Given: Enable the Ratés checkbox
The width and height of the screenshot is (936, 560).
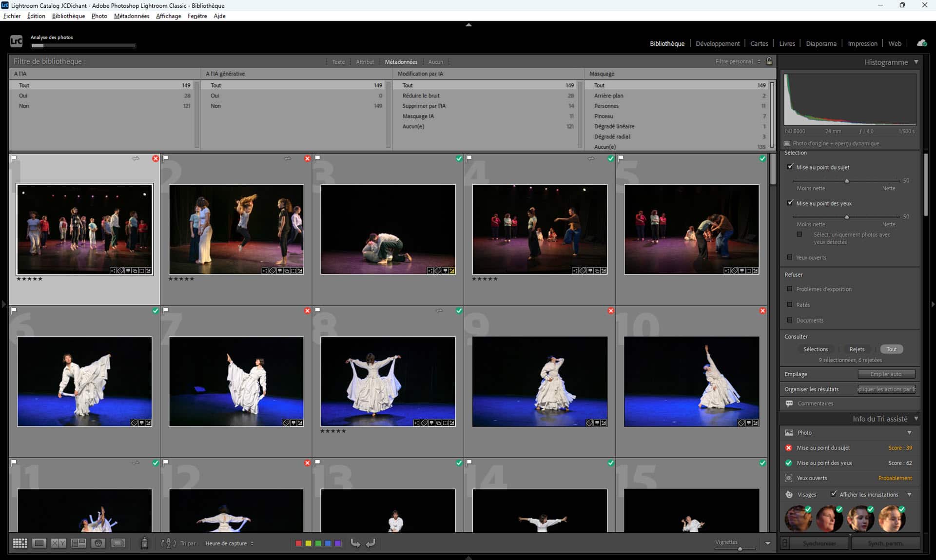Looking at the screenshot, I should click(790, 305).
